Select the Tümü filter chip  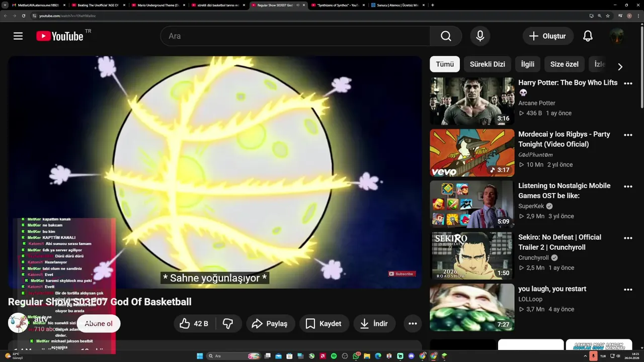pos(445,64)
